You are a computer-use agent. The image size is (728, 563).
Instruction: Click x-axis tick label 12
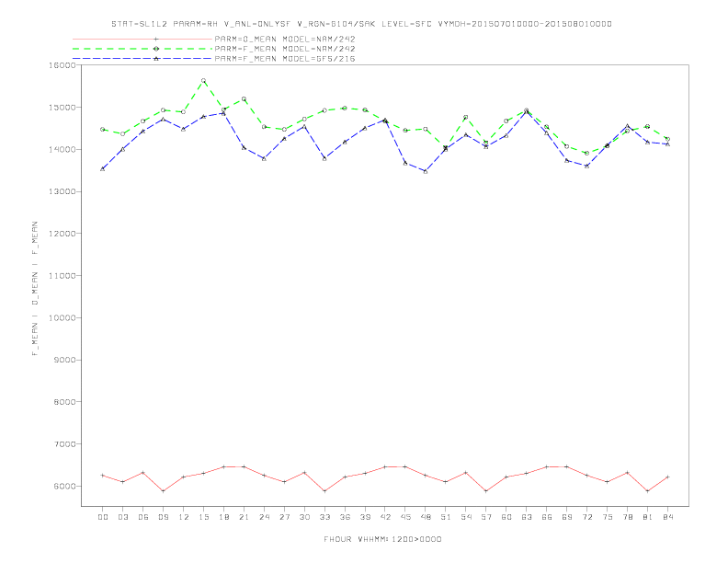(x=184, y=517)
